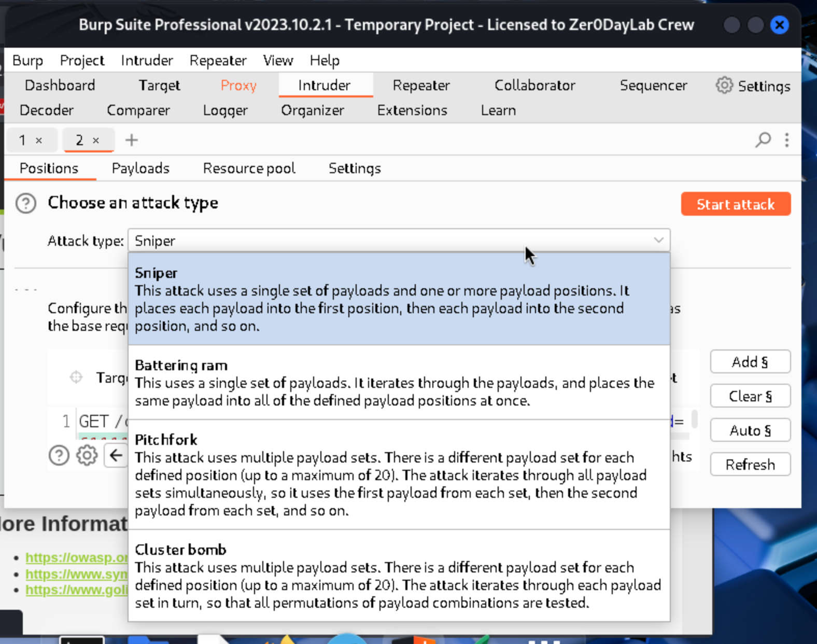
Task: Open the Repeater menu in menu bar
Action: [218, 61]
